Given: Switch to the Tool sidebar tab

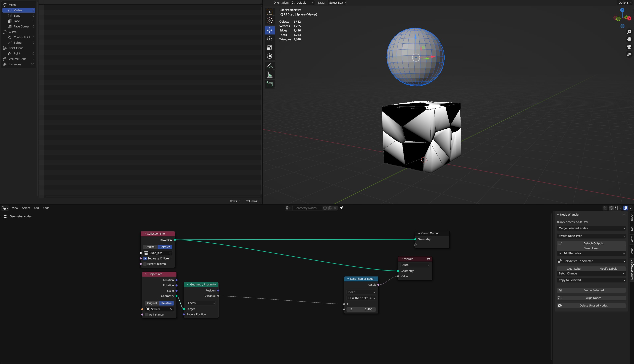Looking at the screenshot, I should pyautogui.click(x=632, y=229).
